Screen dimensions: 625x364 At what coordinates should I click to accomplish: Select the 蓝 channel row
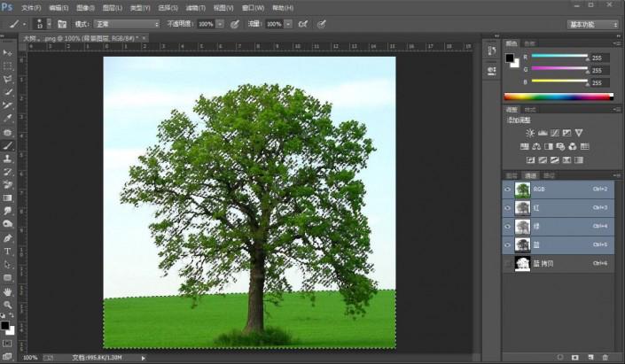(x=559, y=244)
